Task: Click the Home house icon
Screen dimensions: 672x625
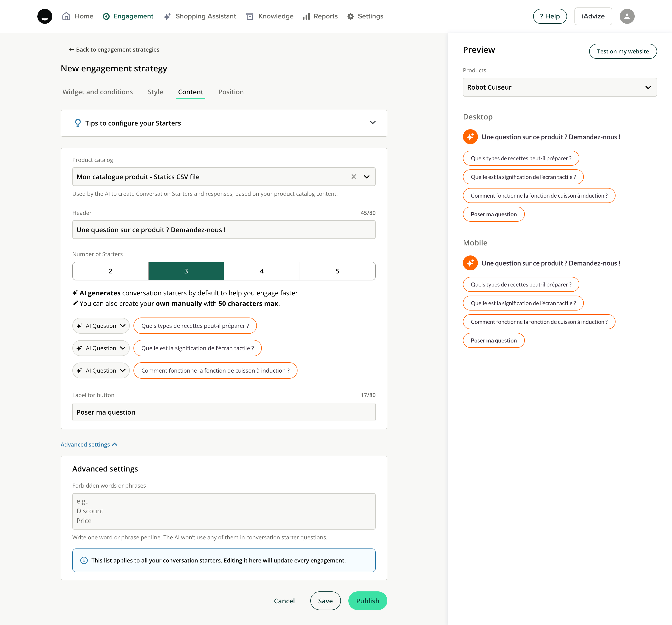Action: pos(66,16)
